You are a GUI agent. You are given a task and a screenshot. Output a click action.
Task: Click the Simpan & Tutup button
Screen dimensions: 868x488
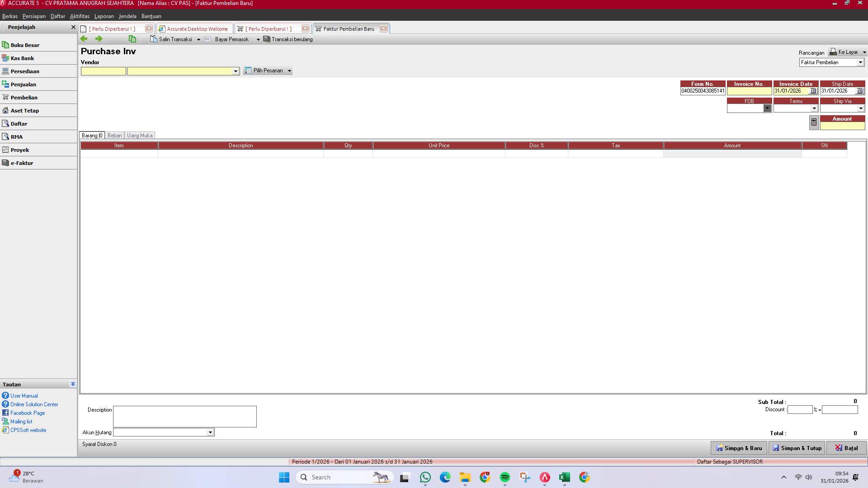point(797,448)
